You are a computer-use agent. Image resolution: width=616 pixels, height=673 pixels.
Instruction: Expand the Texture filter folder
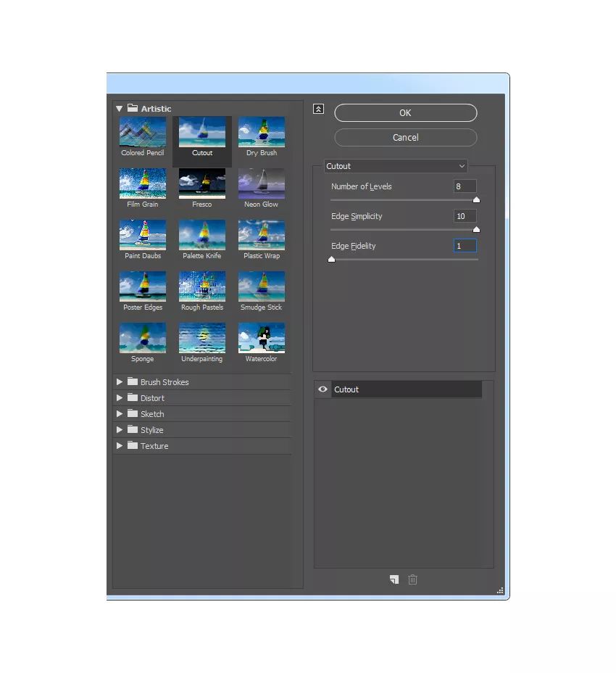pyautogui.click(x=120, y=445)
